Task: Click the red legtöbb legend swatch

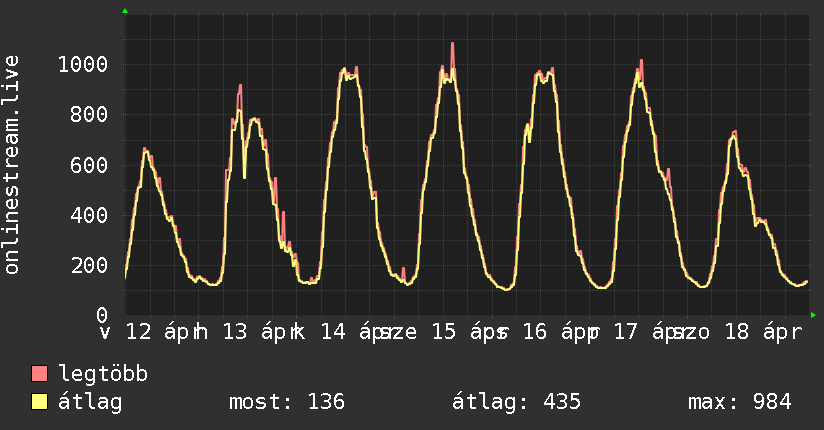Action: click(x=40, y=374)
